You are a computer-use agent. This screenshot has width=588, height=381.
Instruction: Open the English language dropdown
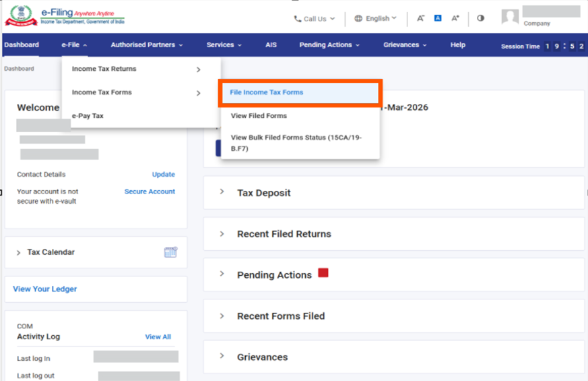pyautogui.click(x=376, y=19)
